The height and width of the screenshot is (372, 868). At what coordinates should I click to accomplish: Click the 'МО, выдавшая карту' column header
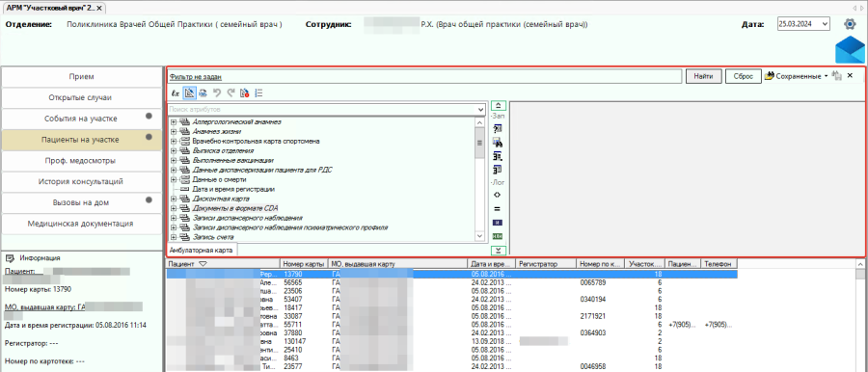(x=397, y=264)
